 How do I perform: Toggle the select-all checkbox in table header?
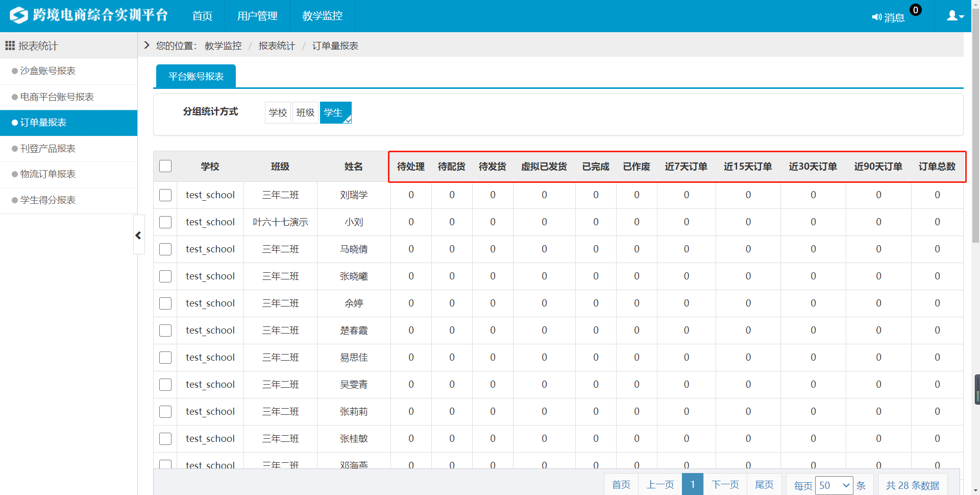(x=165, y=167)
